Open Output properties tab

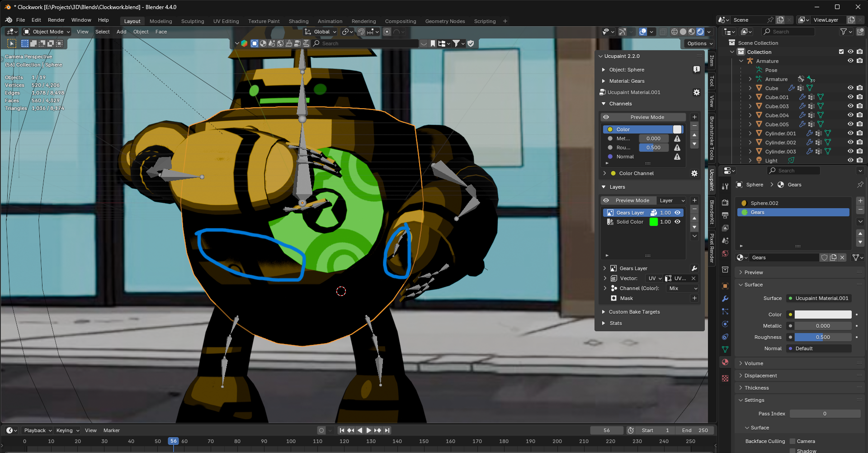(x=725, y=215)
